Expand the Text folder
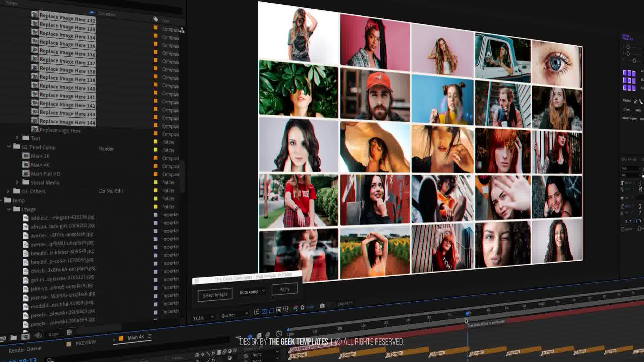The image size is (644, 362). click(17, 137)
